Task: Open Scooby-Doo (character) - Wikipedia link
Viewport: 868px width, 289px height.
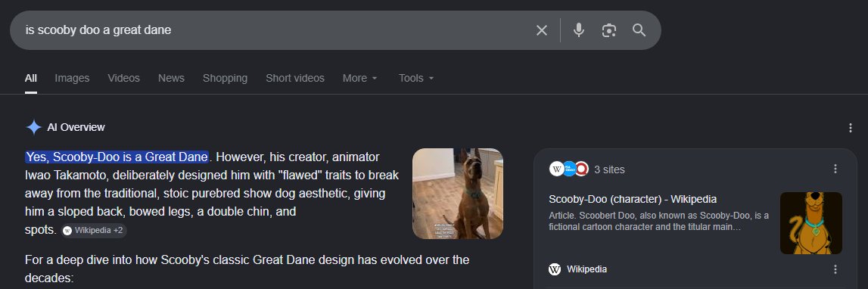Action: 633,199
